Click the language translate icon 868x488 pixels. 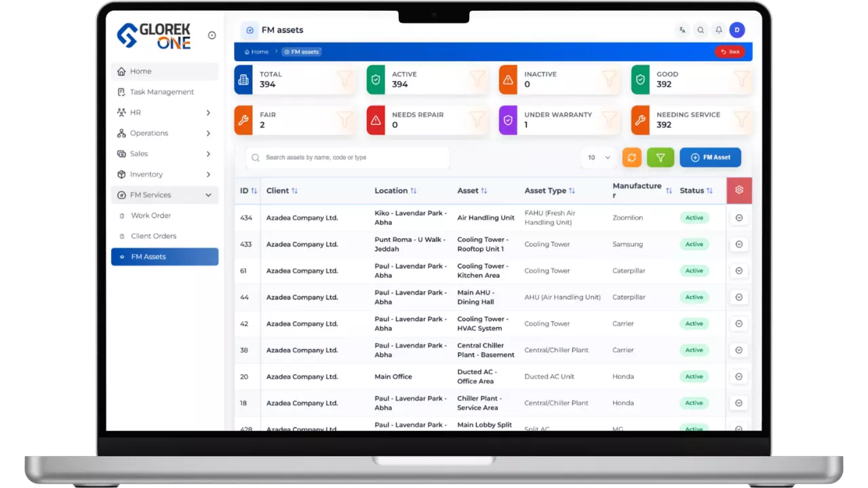682,30
